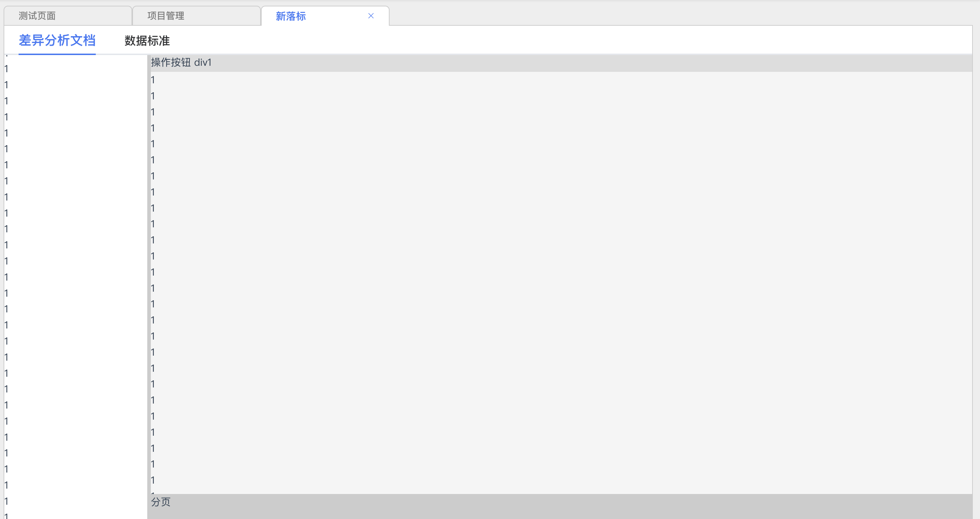Click the vertical divider between left and right panels
Viewport: 980px width, 519px height.
[x=149, y=285]
